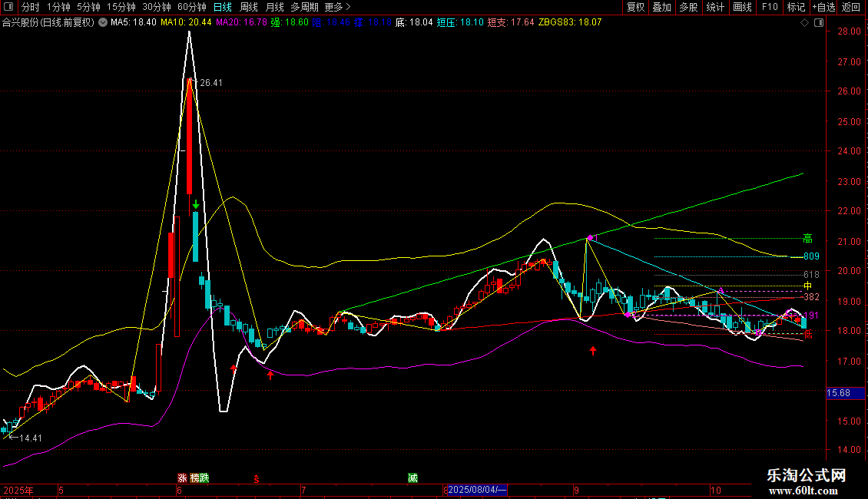Click the panel layout icon at top-left
868x499 pixels.
tap(9, 8)
